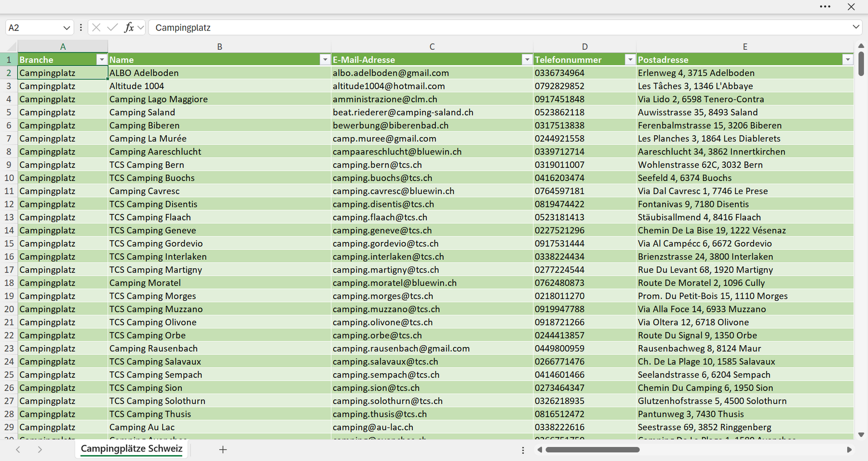Viewport: 868px width, 461px height.
Task: Go to previous sheet with left arrow
Action: pyautogui.click(x=18, y=449)
